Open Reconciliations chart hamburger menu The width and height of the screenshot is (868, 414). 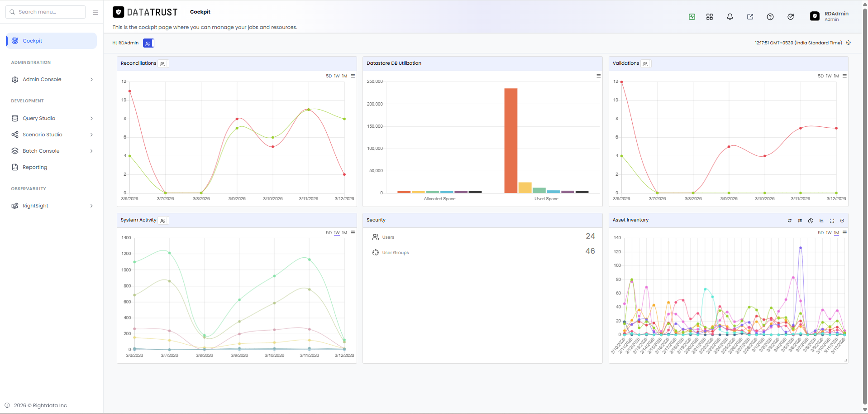point(353,76)
